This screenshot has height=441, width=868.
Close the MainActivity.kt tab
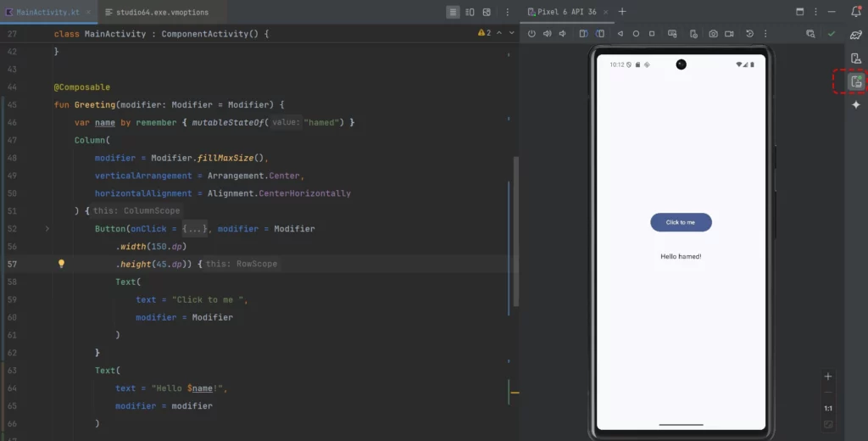pyautogui.click(x=88, y=12)
